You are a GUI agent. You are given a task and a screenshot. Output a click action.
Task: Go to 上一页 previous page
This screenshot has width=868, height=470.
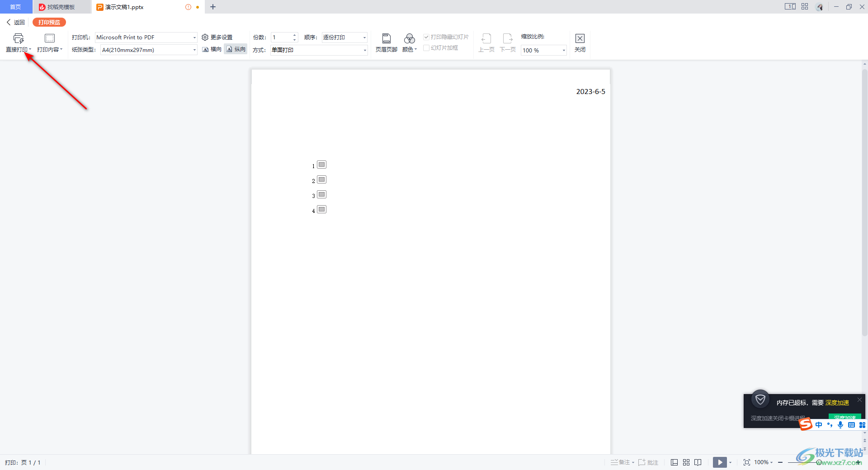point(486,43)
